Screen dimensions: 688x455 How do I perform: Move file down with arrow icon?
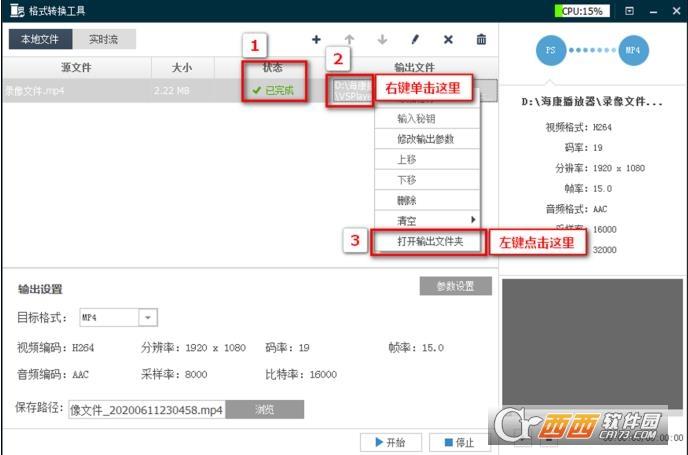point(382,39)
